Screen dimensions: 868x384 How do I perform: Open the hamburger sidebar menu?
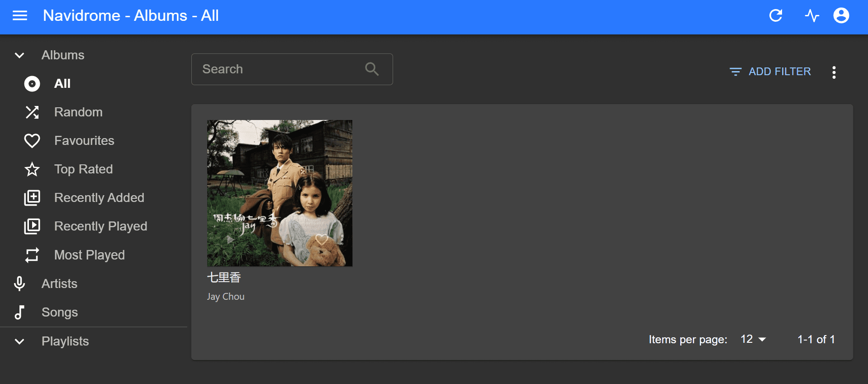(x=20, y=16)
